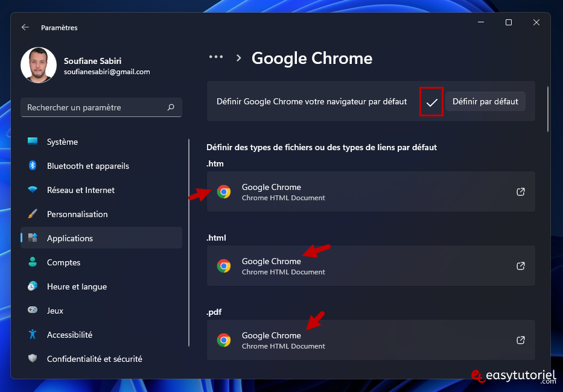The width and height of the screenshot is (563, 392).
Task: Click the main content vertical scrollbar
Action: (x=547, y=109)
